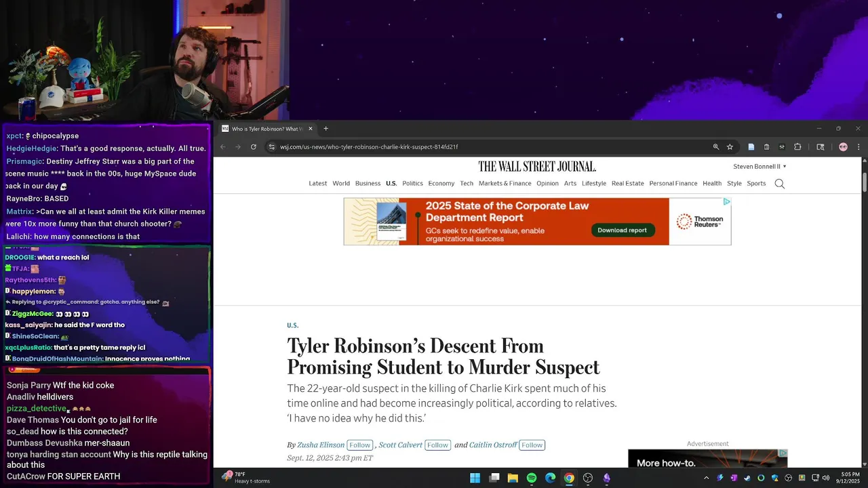Open Task View on the taskbar
Image resolution: width=868 pixels, height=488 pixels.
(x=494, y=478)
